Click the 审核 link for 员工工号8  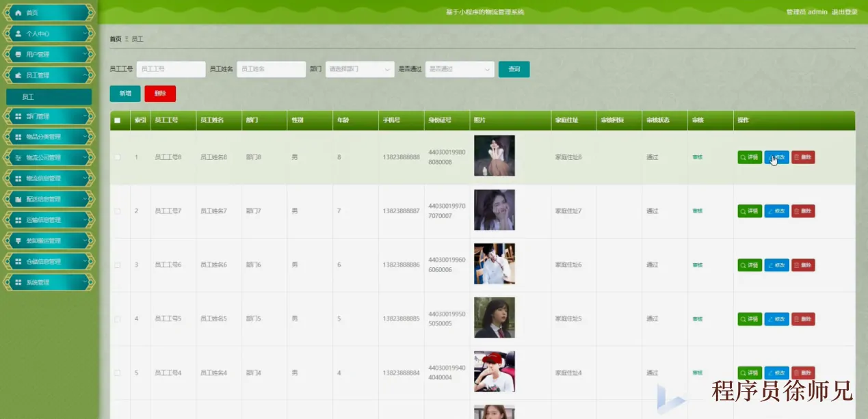pos(697,157)
